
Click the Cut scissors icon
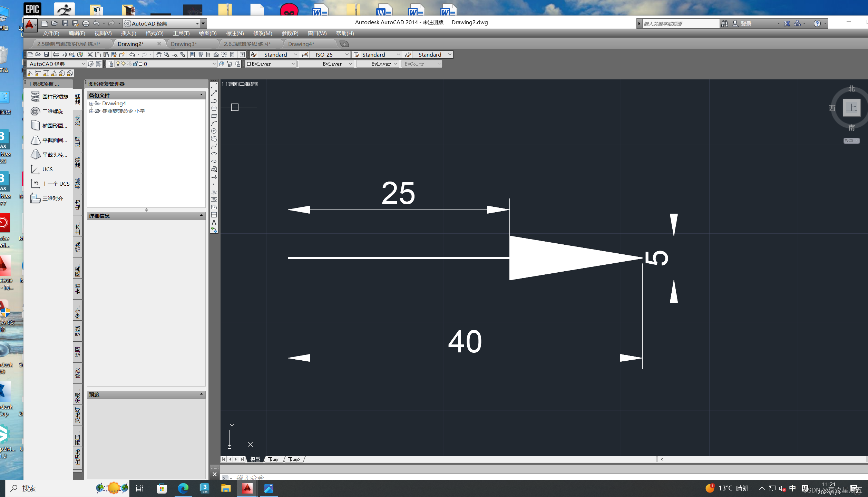point(90,55)
